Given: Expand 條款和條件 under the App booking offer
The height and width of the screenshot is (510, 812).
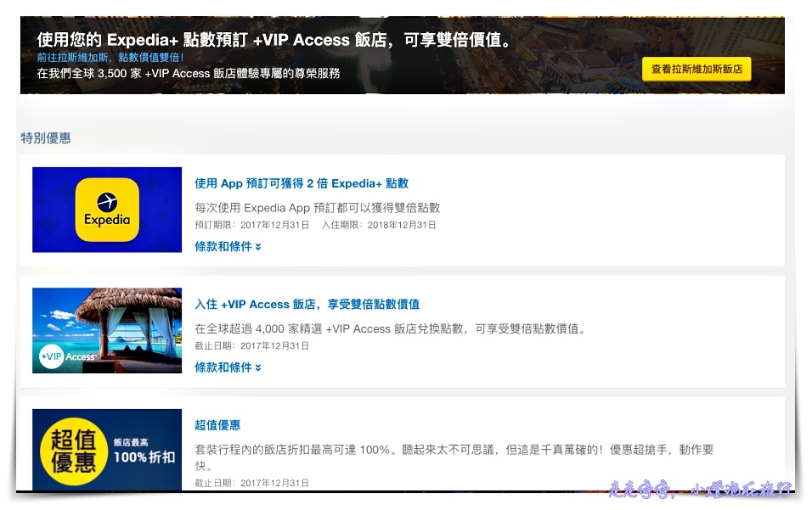Looking at the screenshot, I should tap(228, 246).
